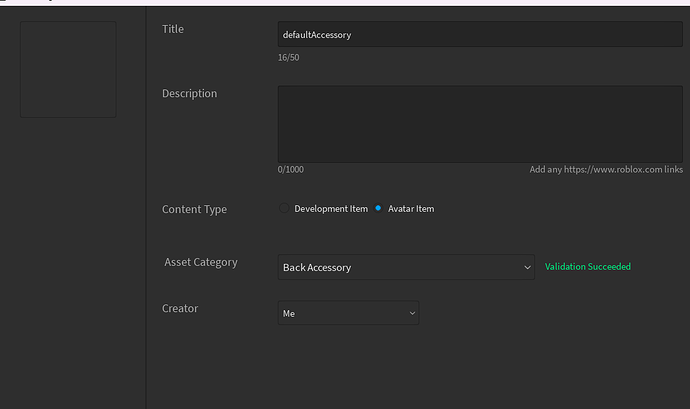Screen dimensions: 690x409
Task: Click the "Description" field label
Action: tap(189, 93)
